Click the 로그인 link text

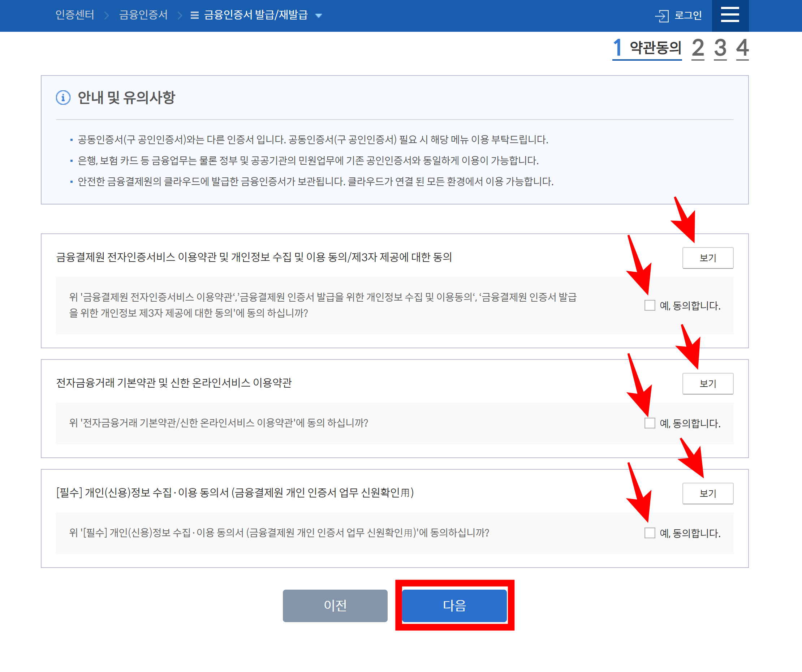pos(688,15)
